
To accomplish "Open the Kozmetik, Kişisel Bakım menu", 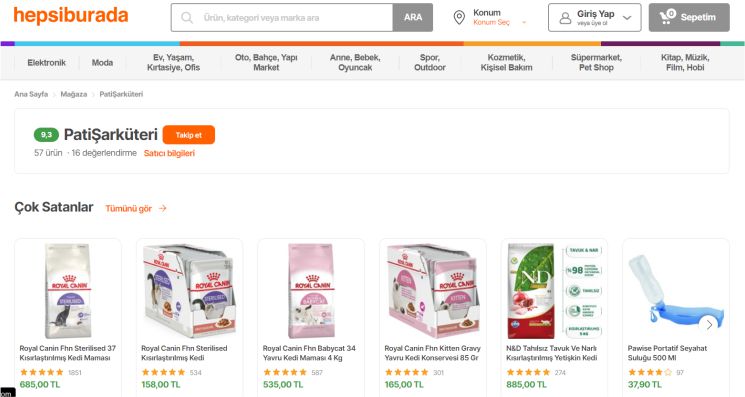I will 506,62.
